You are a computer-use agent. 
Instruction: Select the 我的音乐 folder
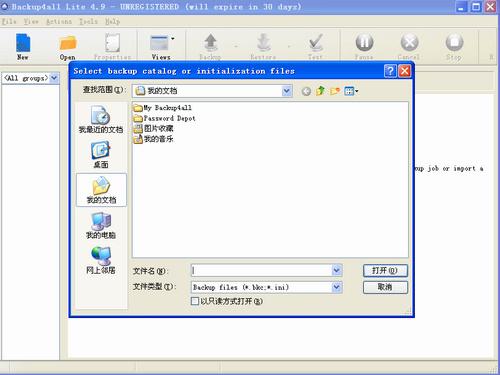(153, 139)
